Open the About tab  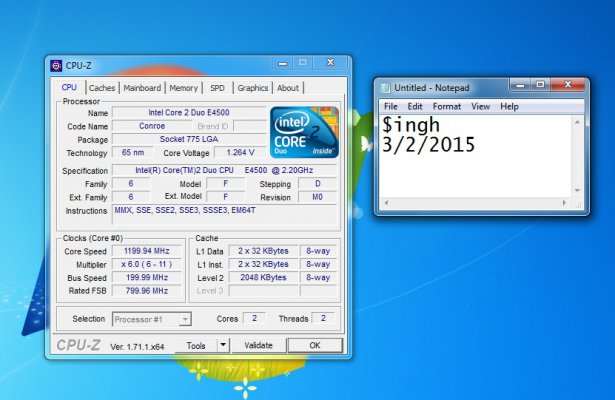pos(288,88)
